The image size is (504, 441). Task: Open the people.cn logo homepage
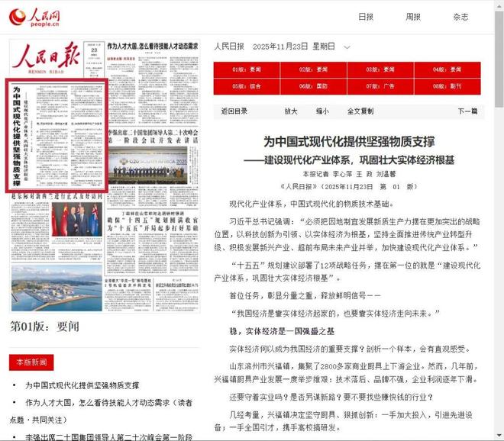pyautogui.click(x=34, y=18)
